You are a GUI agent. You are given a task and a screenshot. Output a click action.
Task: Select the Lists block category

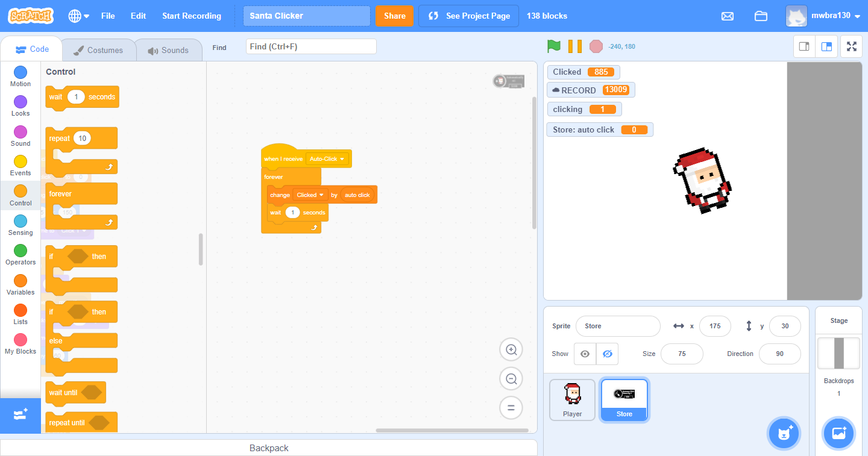coord(20,314)
